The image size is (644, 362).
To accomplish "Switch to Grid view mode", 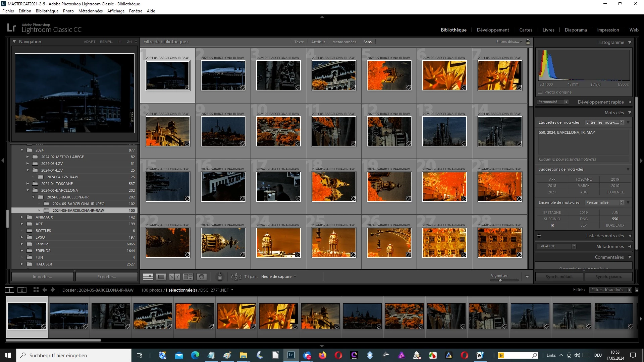I will 148,277.
